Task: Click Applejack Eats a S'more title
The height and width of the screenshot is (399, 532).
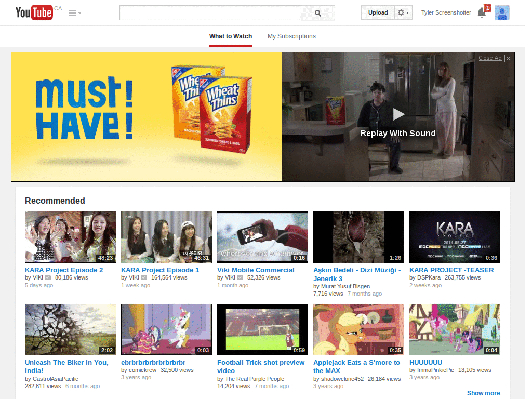Action: pyautogui.click(x=356, y=366)
